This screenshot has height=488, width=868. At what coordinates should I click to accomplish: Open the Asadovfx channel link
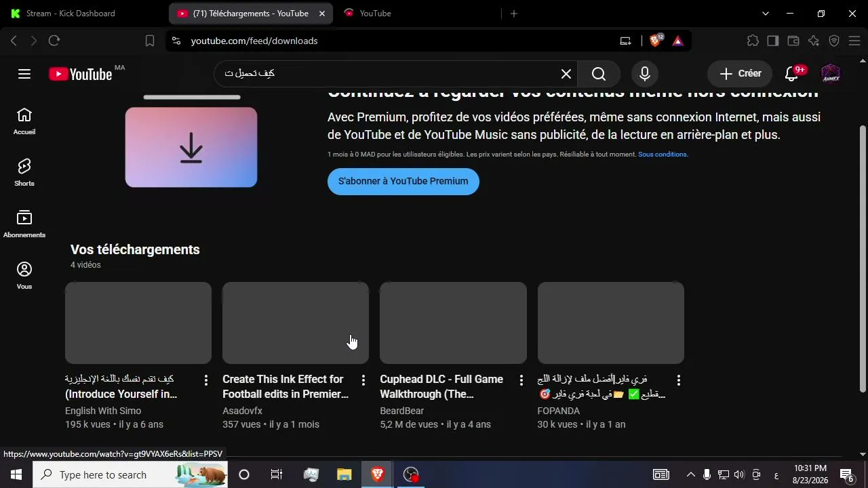coord(242,411)
